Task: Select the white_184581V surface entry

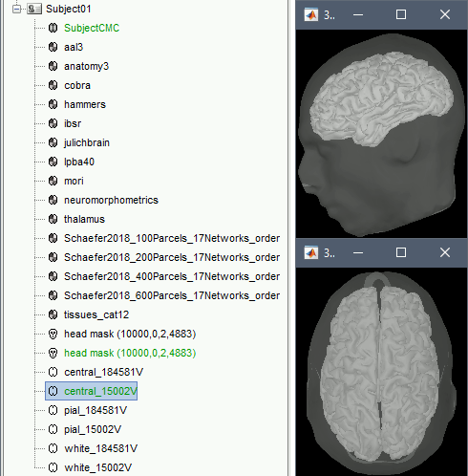Action: [x=101, y=448]
